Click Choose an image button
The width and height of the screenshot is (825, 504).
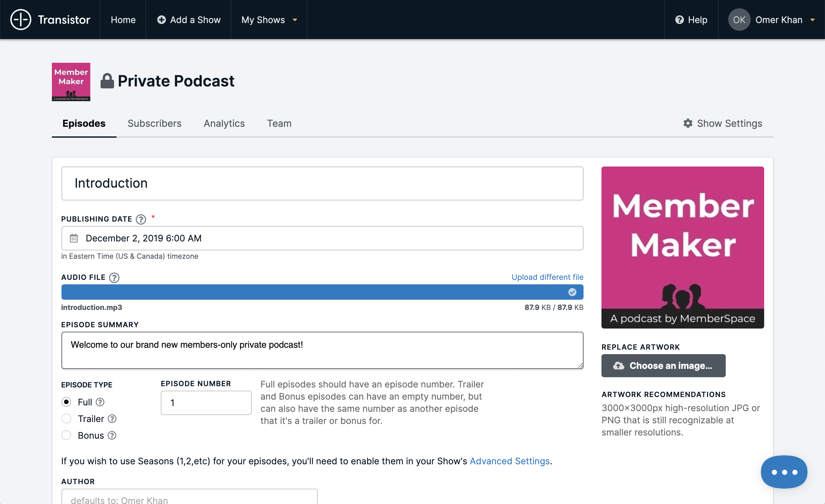663,365
